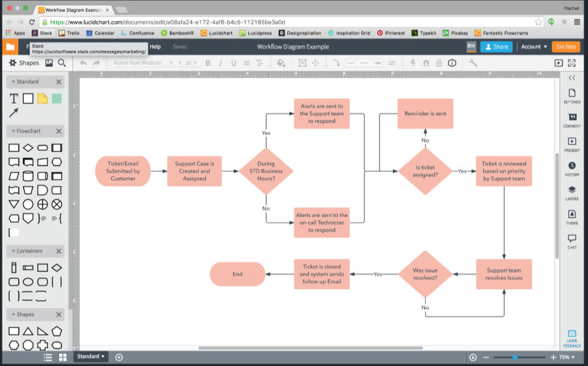Viewport: 588px width, 366px height.
Task: Collapse the Flowchart shapes section
Action: (x=59, y=131)
